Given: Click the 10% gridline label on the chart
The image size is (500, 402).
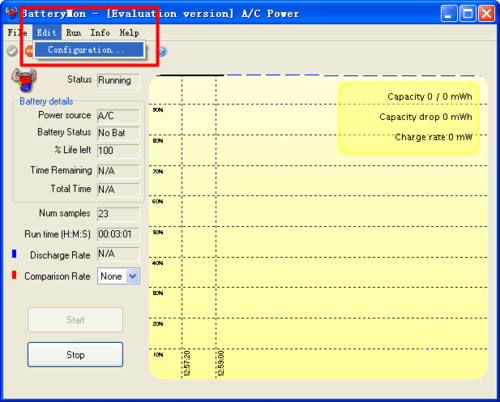Looking at the screenshot, I should click(x=158, y=355).
